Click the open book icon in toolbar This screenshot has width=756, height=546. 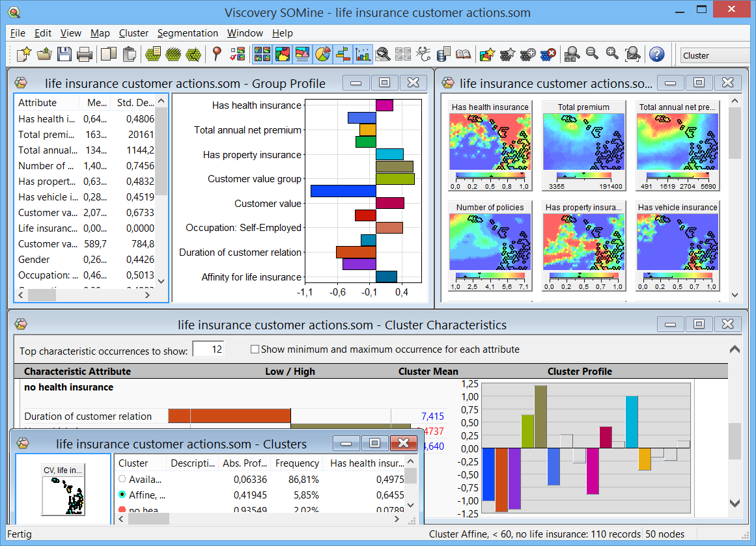click(463, 55)
